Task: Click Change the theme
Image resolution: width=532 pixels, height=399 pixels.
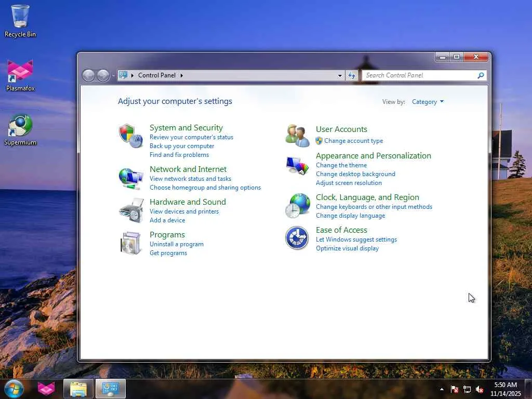Action: [x=341, y=165]
